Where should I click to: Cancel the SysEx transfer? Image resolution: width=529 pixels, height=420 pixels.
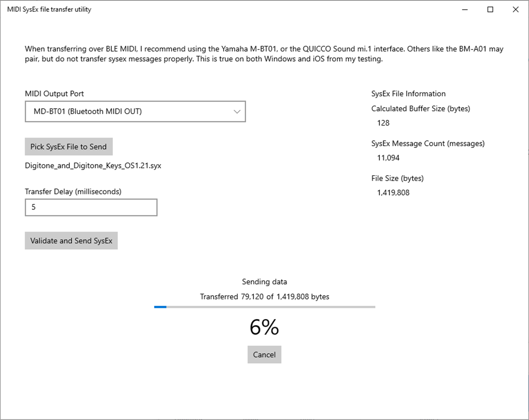[264, 355]
